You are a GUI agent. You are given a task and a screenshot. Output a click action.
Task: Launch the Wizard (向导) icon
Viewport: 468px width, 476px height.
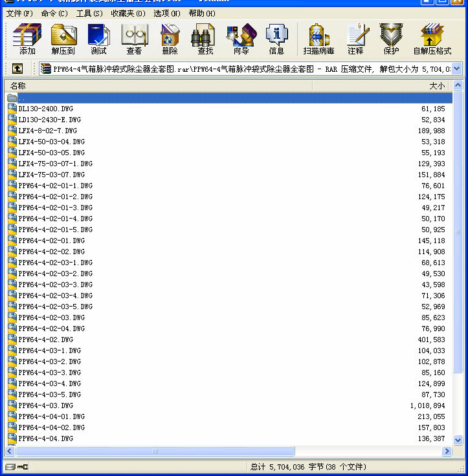[241, 38]
